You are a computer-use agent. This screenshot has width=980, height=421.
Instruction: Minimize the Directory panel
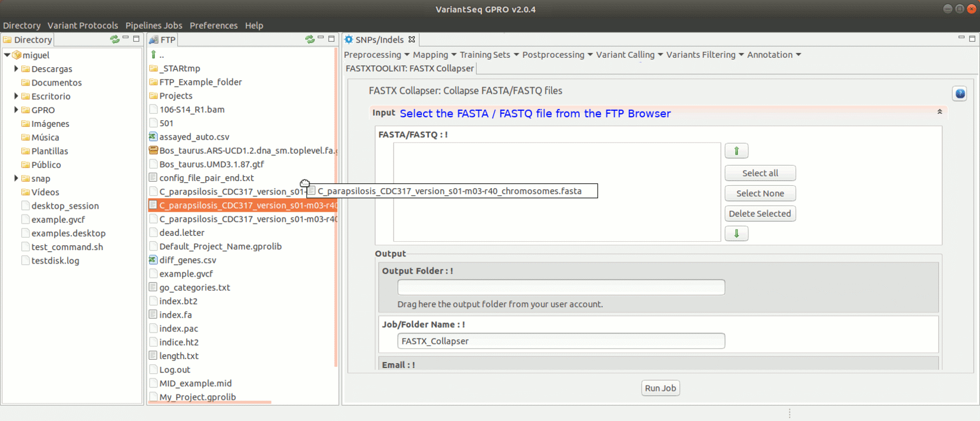click(126, 39)
